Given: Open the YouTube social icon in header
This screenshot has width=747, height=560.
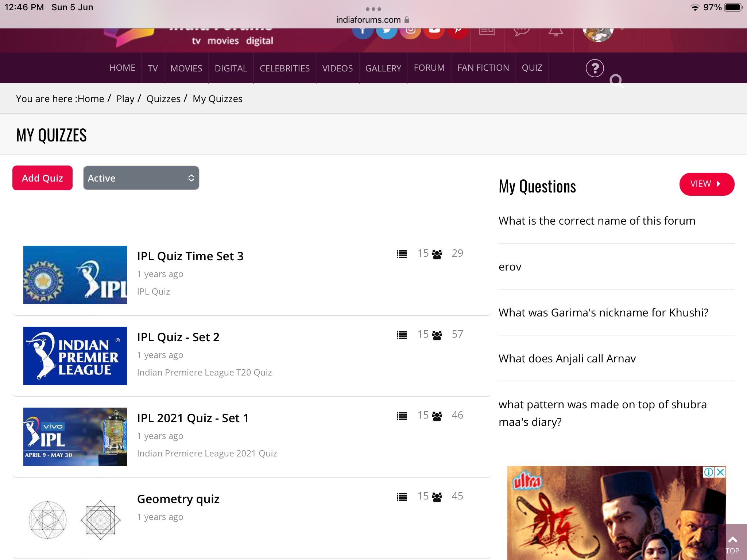Looking at the screenshot, I should point(434,33).
